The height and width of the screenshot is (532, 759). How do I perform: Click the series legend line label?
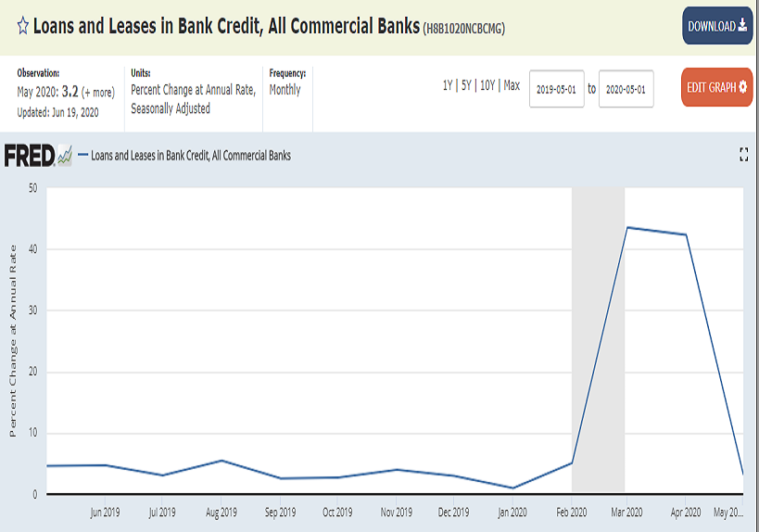(191, 156)
